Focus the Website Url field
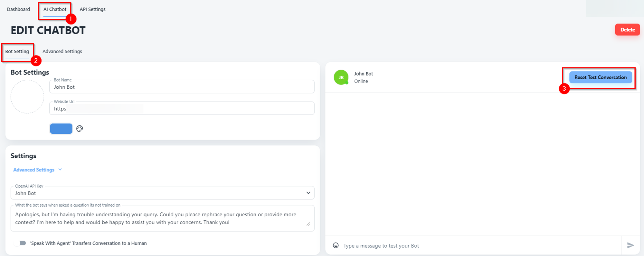Screen dimensions: 644x256 (182, 109)
